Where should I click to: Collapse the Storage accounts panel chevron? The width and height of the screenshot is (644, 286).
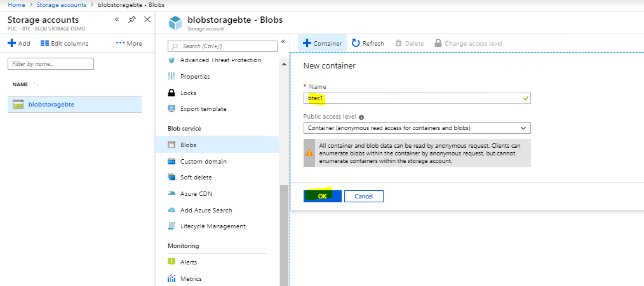(x=117, y=19)
